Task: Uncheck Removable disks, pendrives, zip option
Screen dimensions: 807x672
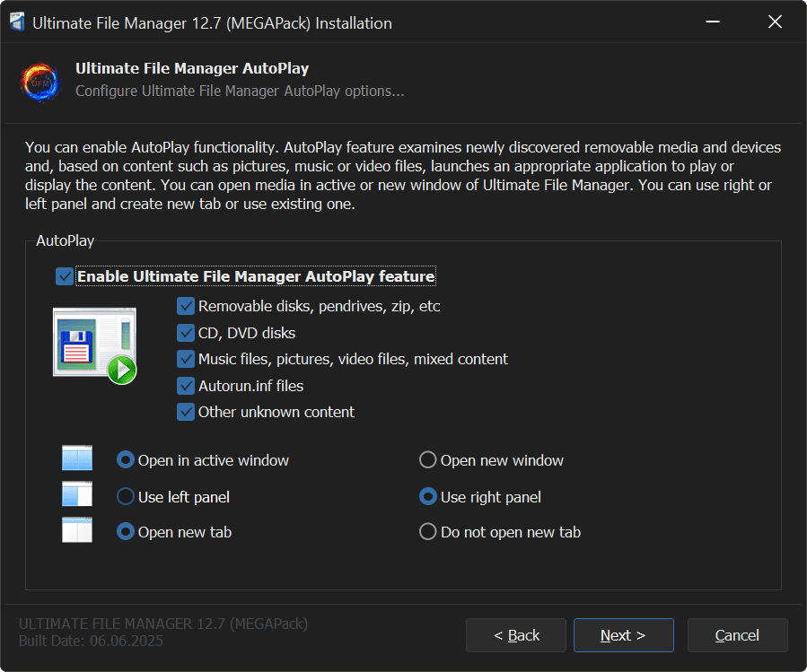Action: pos(186,306)
